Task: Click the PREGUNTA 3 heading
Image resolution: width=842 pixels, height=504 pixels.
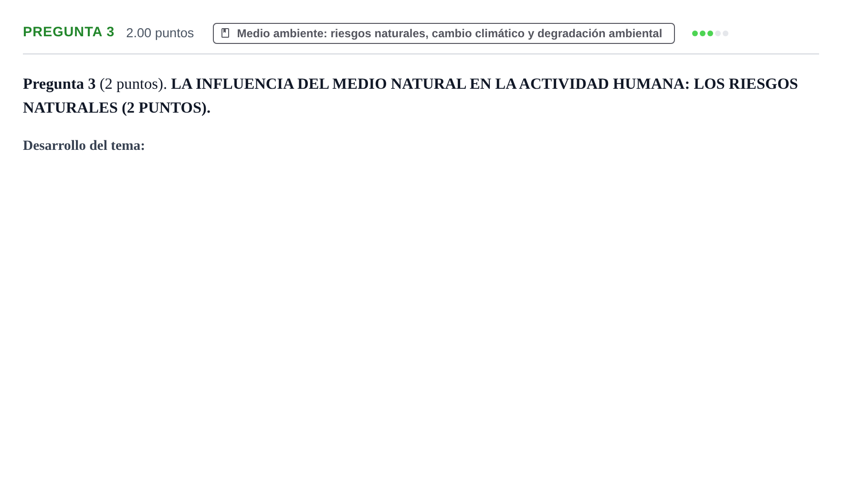Action: click(x=69, y=32)
